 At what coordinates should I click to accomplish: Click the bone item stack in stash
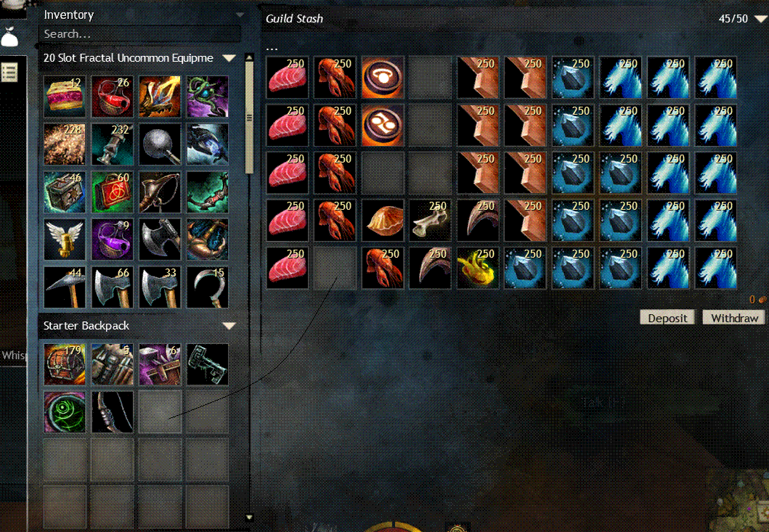[430, 220]
